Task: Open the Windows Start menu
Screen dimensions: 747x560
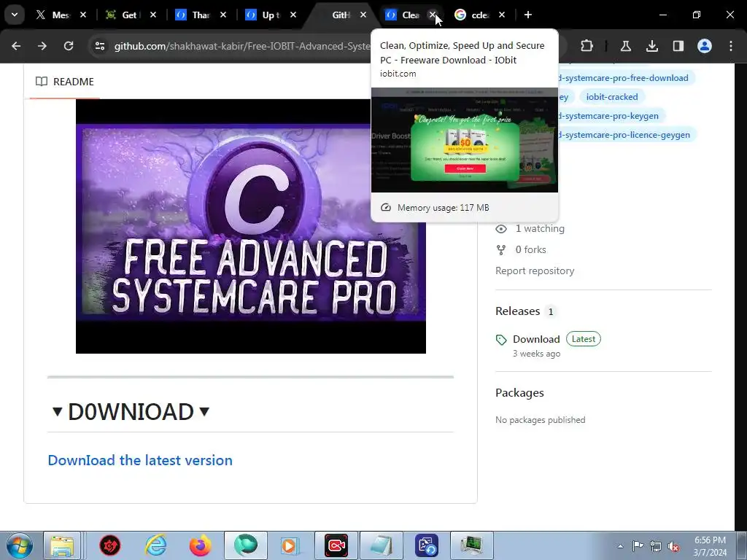Action: 20,545
